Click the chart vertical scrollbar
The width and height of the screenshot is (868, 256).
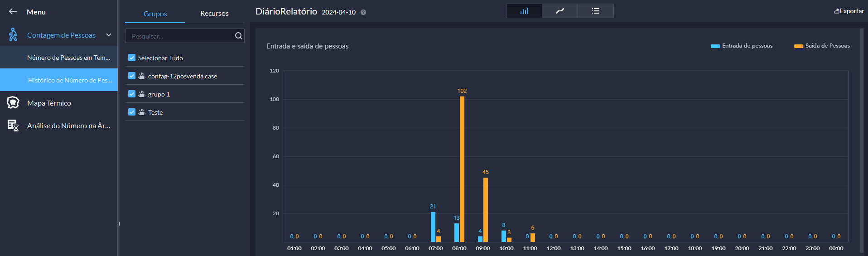[862, 140]
